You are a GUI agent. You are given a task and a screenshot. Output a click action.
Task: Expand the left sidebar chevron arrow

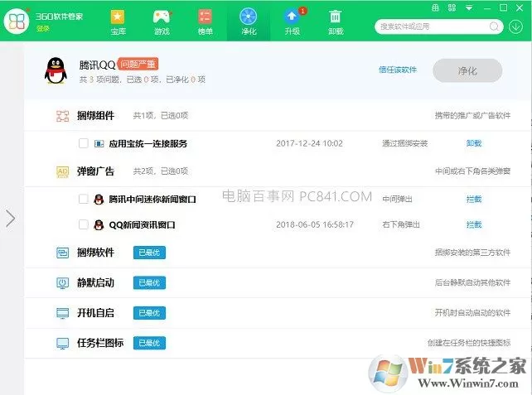tap(11, 218)
